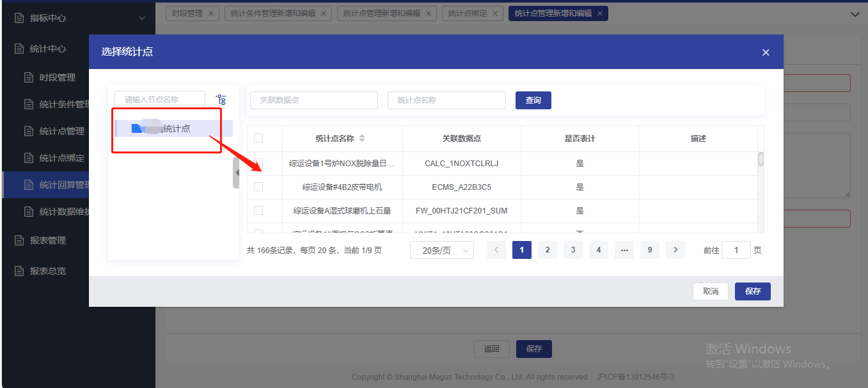Click the tree structure icon beside node search

coord(221,100)
